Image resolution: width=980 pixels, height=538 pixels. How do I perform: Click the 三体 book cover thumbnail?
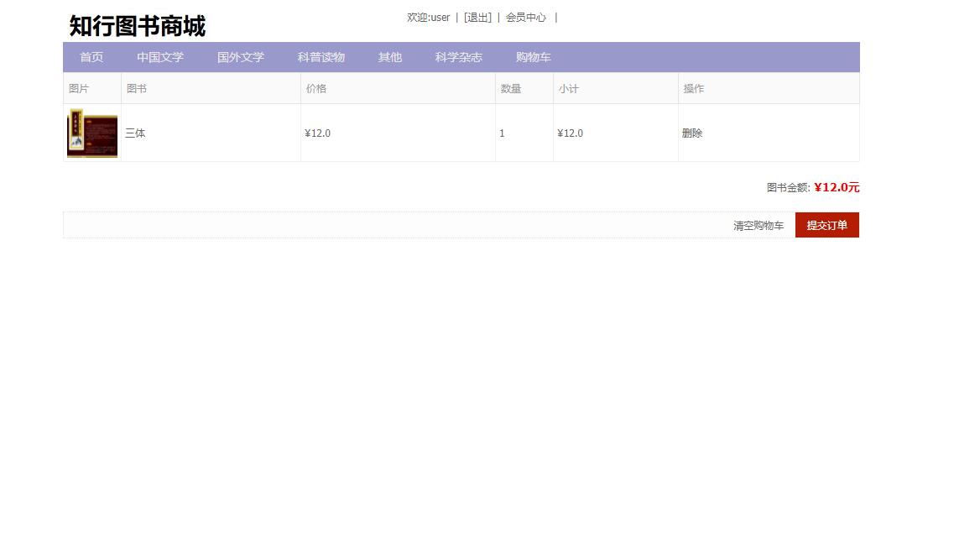pyautogui.click(x=91, y=133)
